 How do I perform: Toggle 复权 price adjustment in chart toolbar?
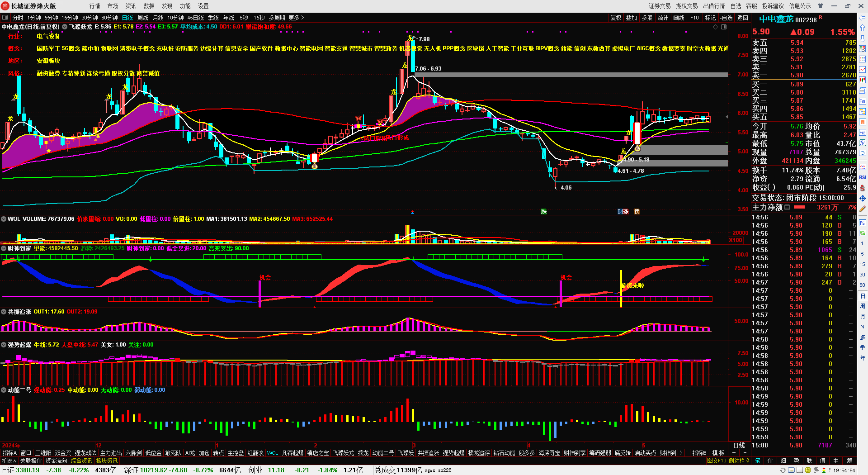pyautogui.click(x=616, y=18)
